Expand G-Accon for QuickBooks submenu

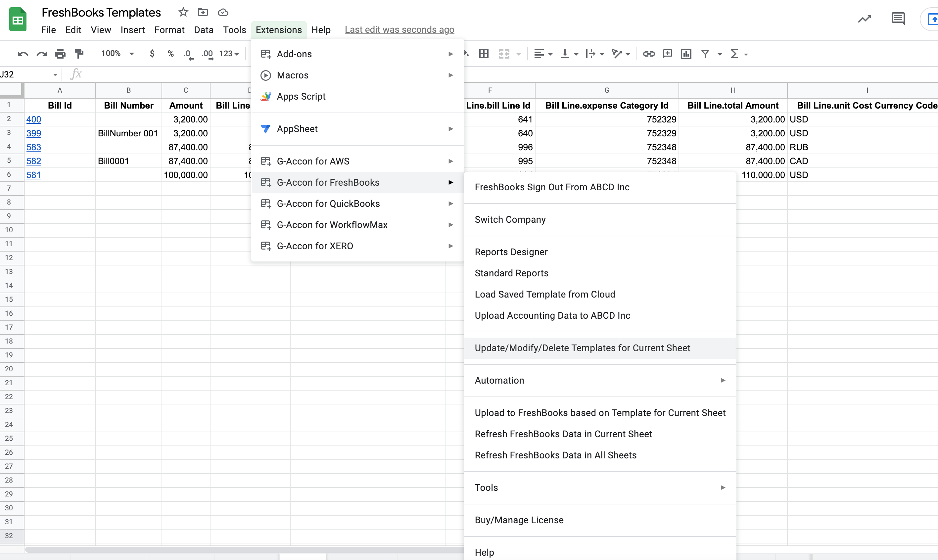(357, 204)
